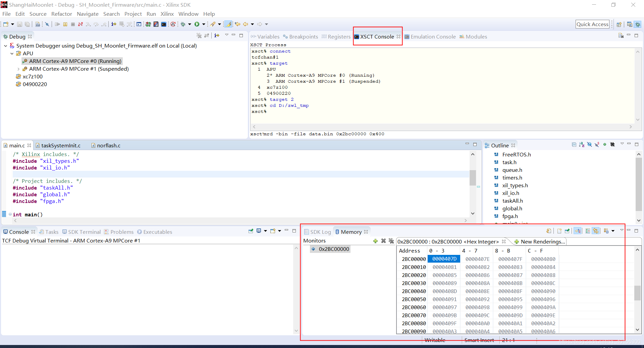Add a new memory monitor

point(375,241)
